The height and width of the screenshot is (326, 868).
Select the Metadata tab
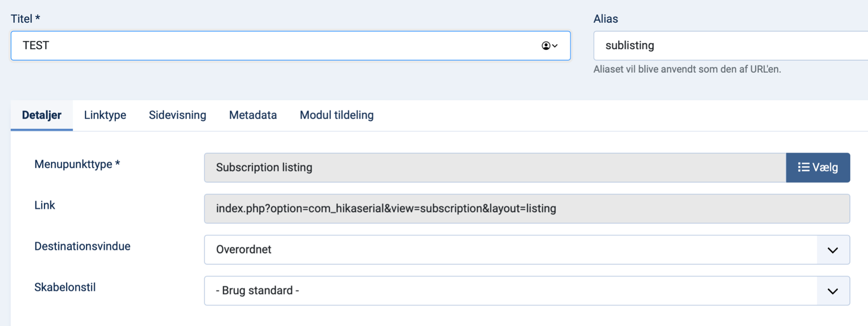253,115
